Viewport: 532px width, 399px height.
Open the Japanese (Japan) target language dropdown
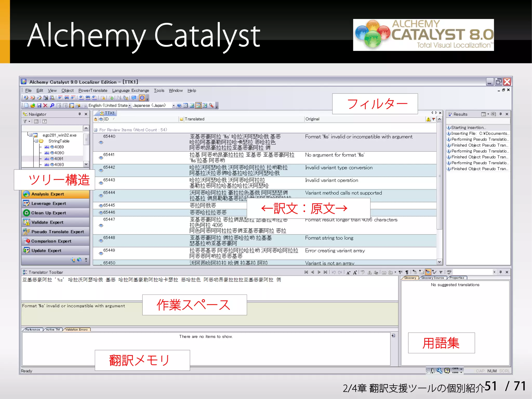pyautogui.click(x=174, y=106)
